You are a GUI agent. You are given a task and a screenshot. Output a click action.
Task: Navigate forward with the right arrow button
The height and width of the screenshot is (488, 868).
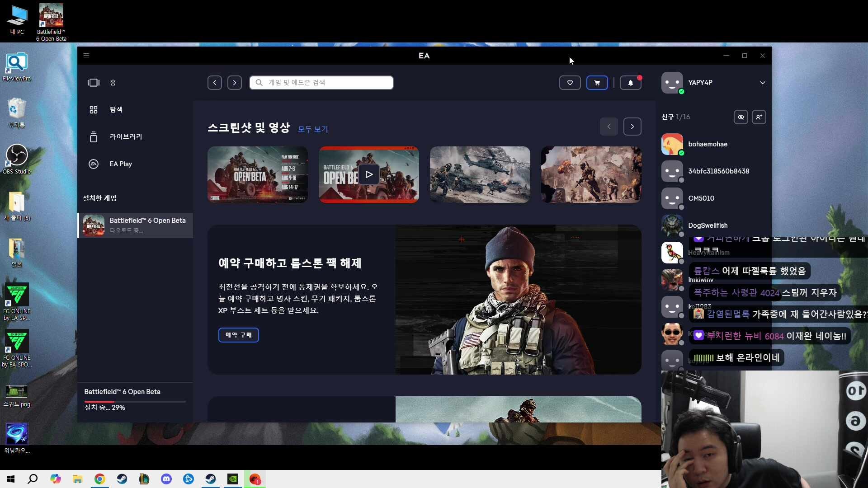tap(234, 83)
